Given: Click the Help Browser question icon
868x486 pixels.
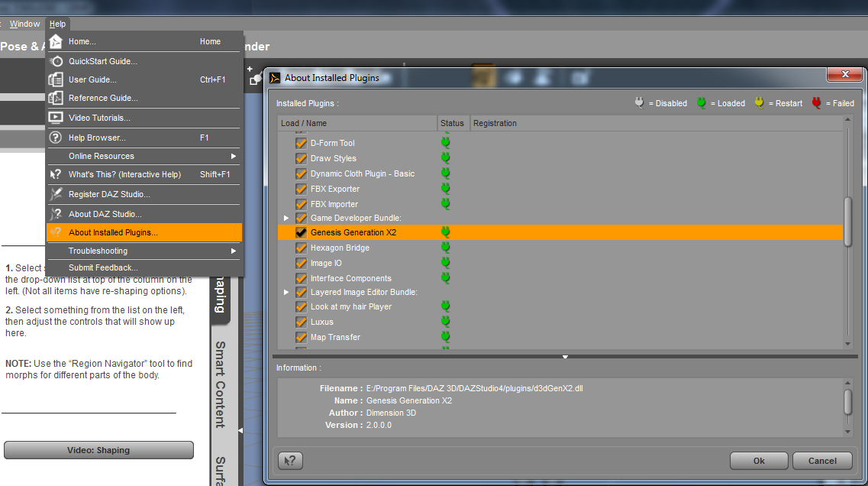Looking at the screenshot, I should [x=56, y=138].
